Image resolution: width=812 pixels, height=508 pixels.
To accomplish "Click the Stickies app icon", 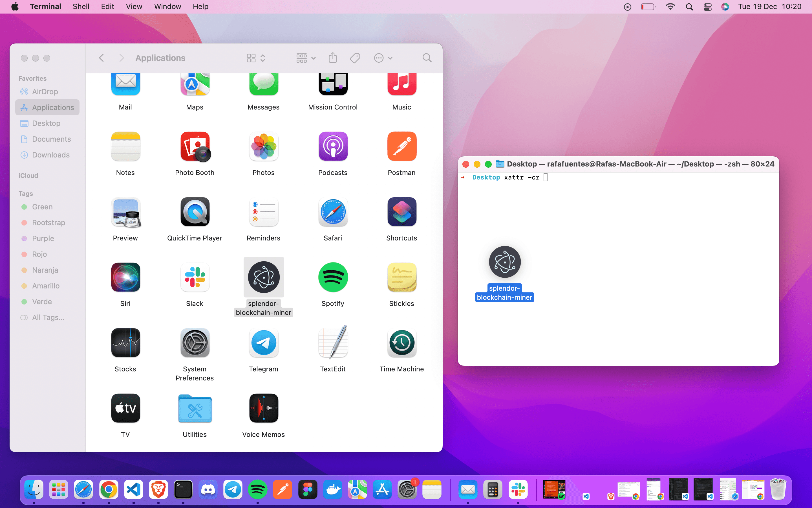I will point(402,277).
